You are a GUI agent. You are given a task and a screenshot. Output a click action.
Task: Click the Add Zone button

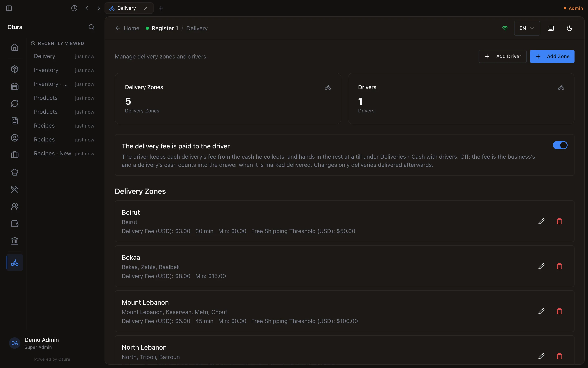point(552,56)
